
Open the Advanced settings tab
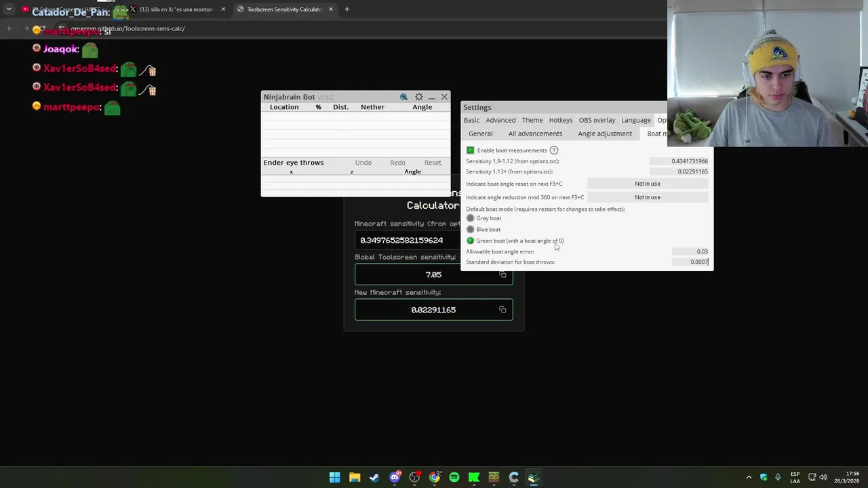tap(500, 120)
